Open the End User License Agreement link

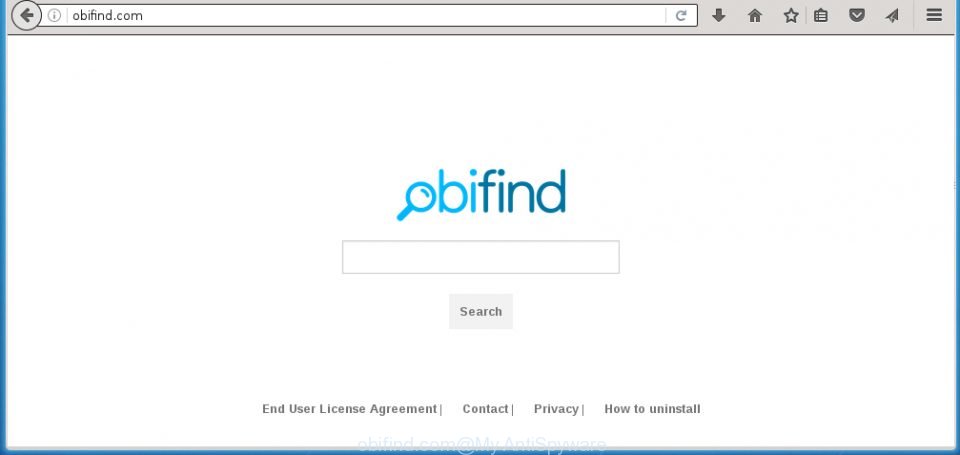(350, 409)
